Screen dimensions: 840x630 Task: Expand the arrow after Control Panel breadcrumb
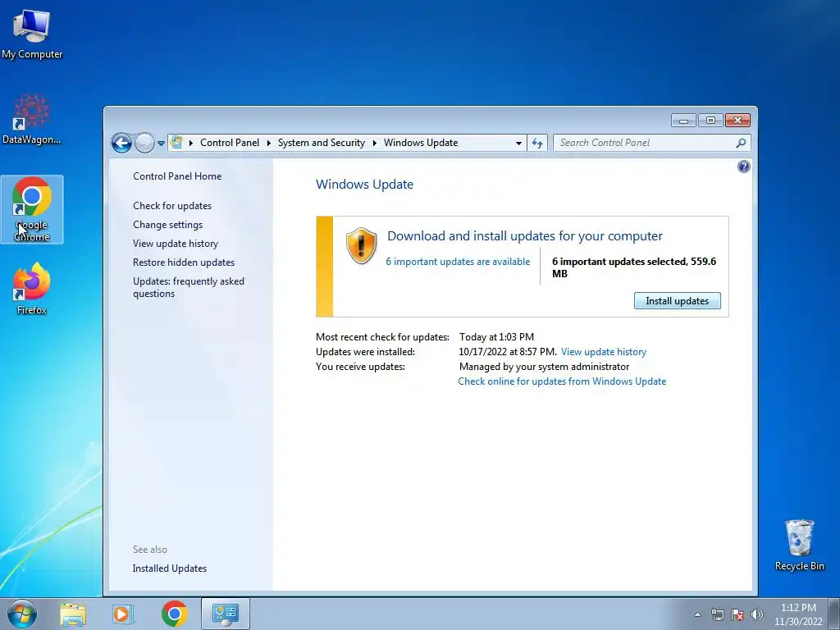click(268, 143)
